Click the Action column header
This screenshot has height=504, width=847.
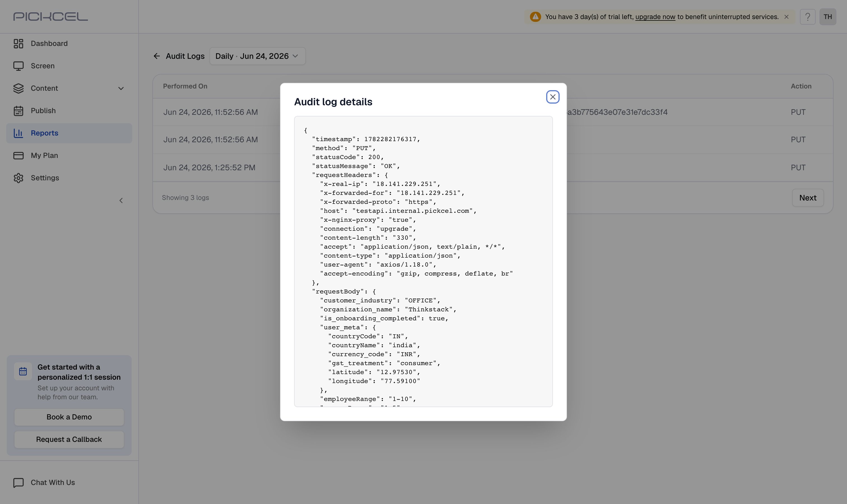click(x=801, y=86)
